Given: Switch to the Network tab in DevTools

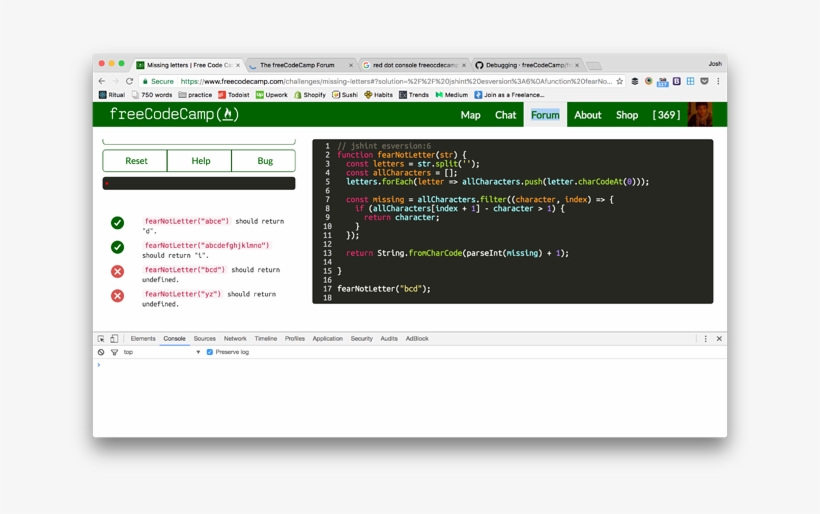Looking at the screenshot, I should 235,339.
